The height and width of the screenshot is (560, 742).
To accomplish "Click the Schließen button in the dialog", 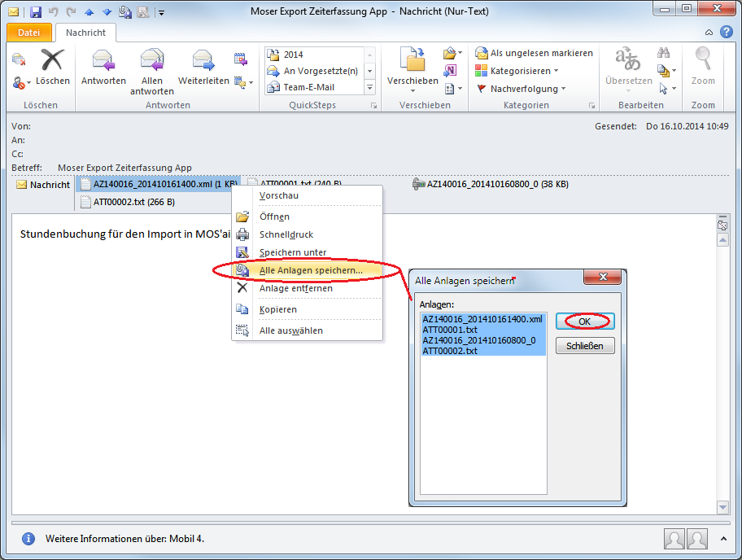I will (584, 346).
